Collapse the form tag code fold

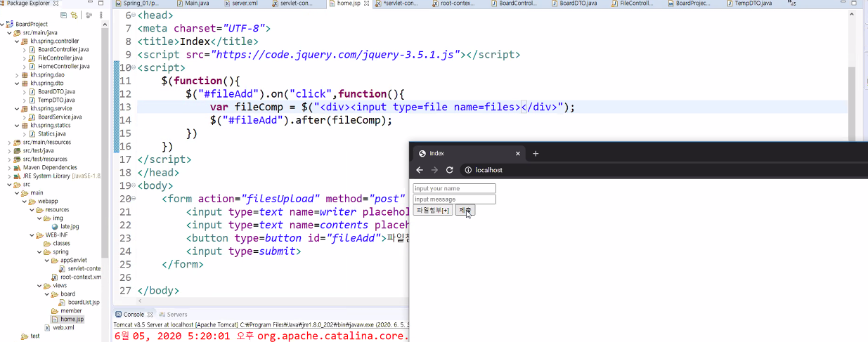tap(134, 199)
